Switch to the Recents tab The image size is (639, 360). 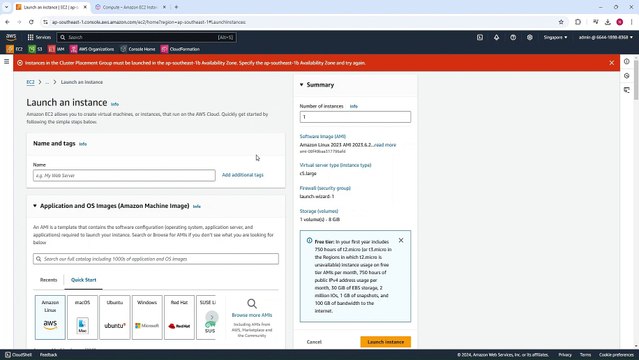click(x=48, y=280)
